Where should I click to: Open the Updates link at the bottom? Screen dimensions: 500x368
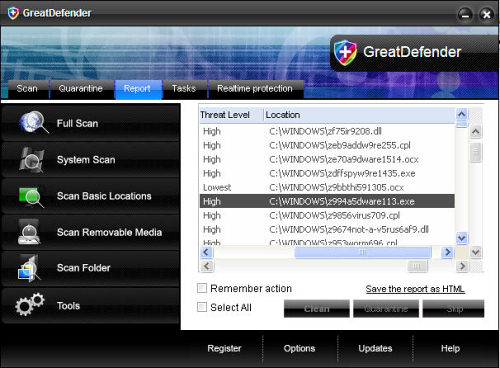(x=375, y=348)
